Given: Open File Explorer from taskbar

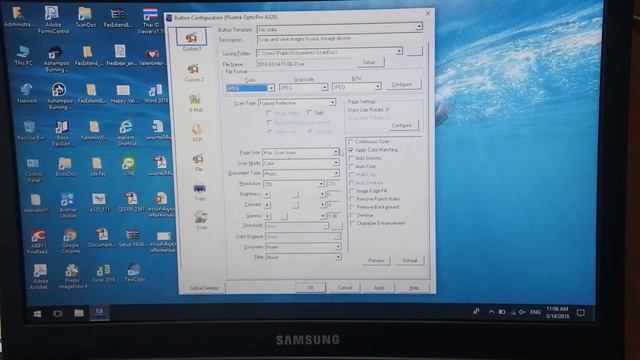Looking at the screenshot, I should (79, 313).
